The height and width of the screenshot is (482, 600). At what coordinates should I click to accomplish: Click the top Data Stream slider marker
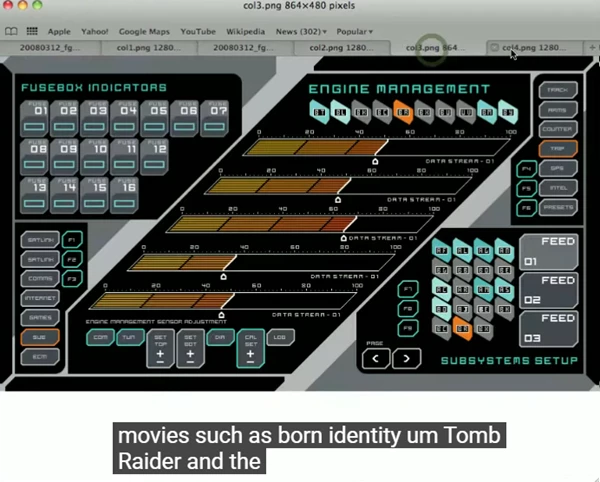coord(375,161)
